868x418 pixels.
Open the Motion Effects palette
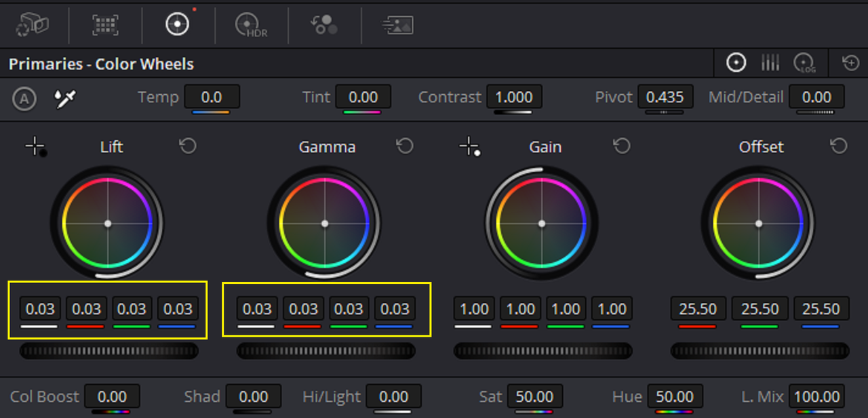pyautogui.click(x=397, y=25)
